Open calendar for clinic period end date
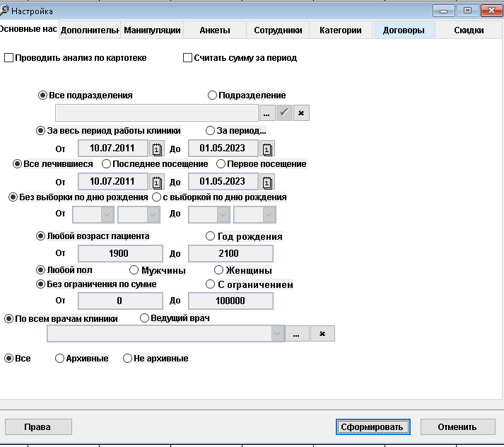This screenshot has height=447, width=504. tap(266, 149)
